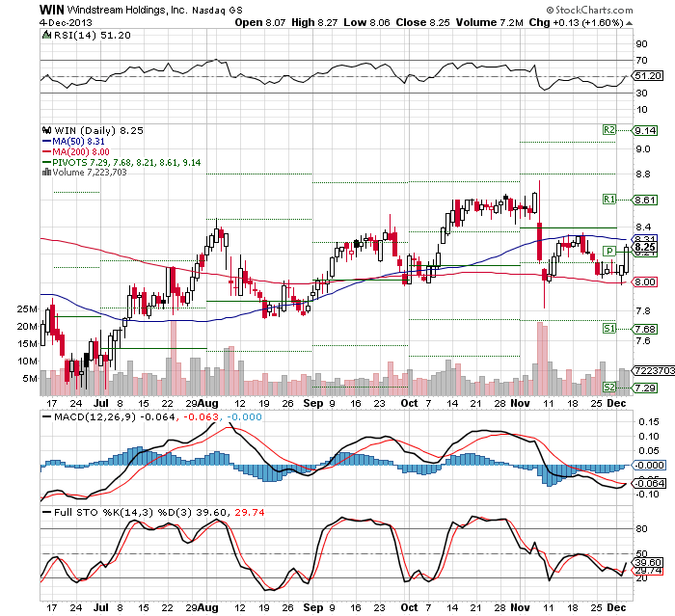Click the RSI(14) 51.20 indicator label

93,36
